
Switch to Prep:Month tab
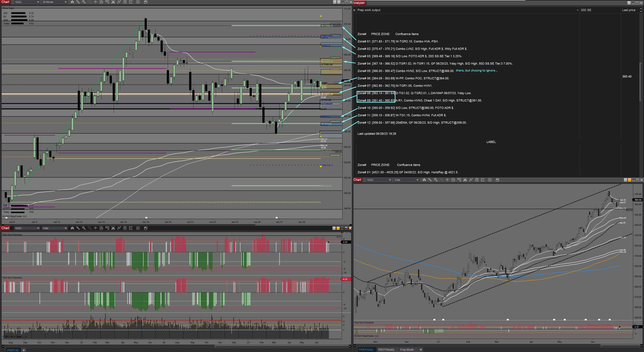click(x=407, y=349)
